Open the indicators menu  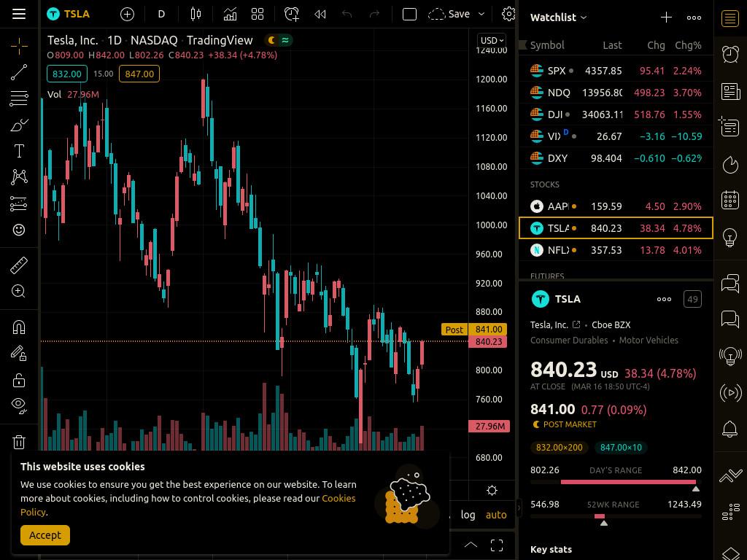click(x=230, y=15)
